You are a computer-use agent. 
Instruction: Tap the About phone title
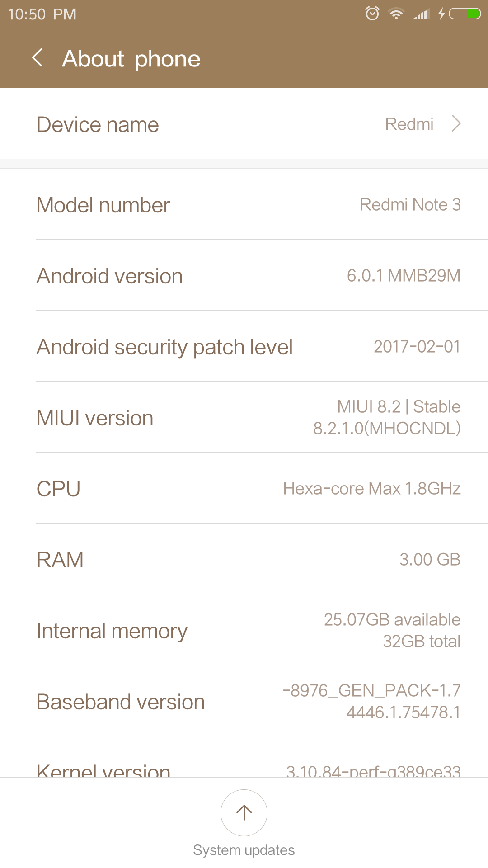coord(131,59)
